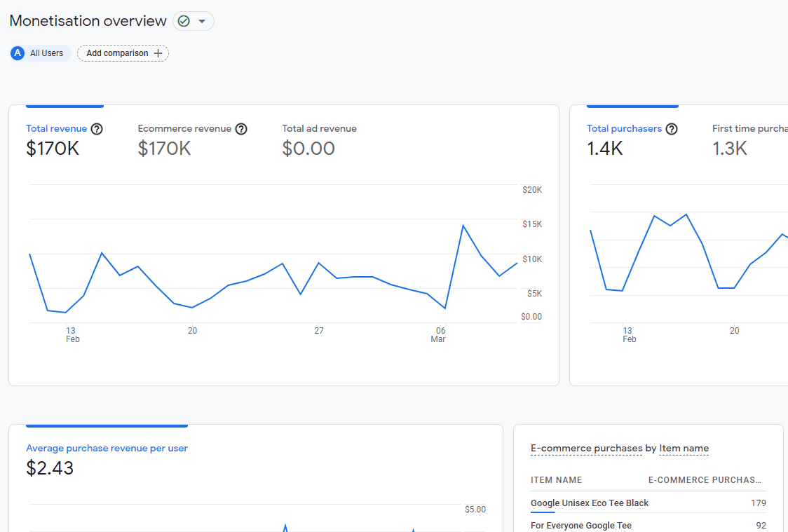The width and height of the screenshot is (788, 532).
Task: Click the question mark beside Ecommerce revenue
Action: pyautogui.click(x=241, y=128)
